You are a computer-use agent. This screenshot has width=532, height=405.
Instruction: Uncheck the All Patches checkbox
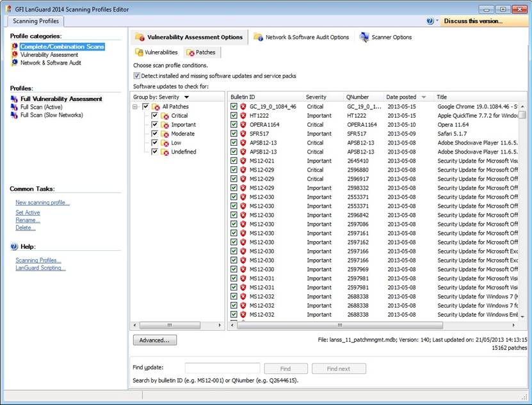(x=145, y=106)
